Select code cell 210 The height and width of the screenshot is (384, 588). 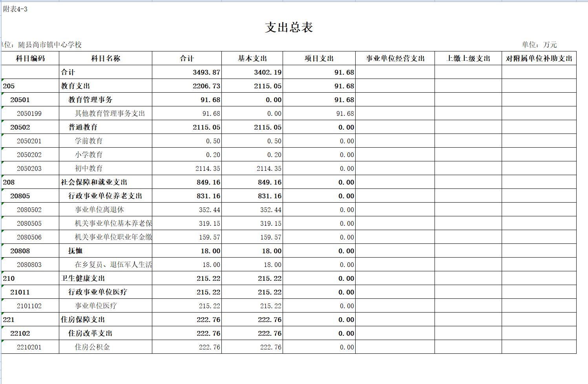pos(30,278)
